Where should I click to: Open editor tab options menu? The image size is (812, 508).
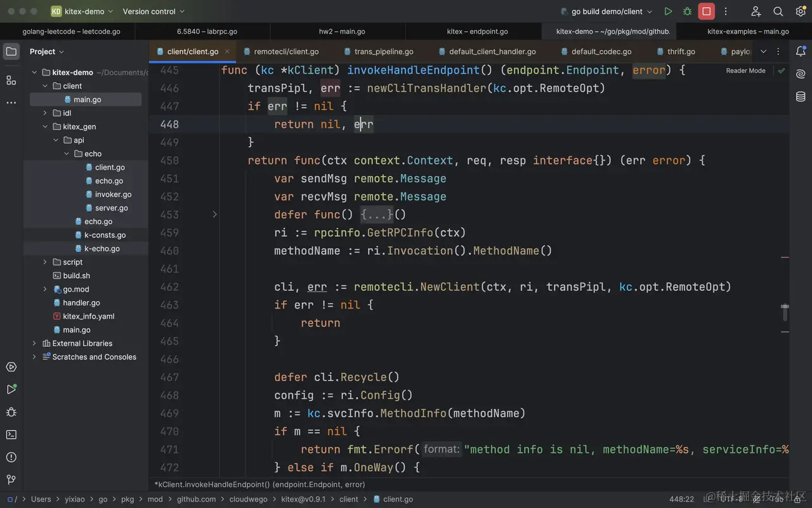778,51
